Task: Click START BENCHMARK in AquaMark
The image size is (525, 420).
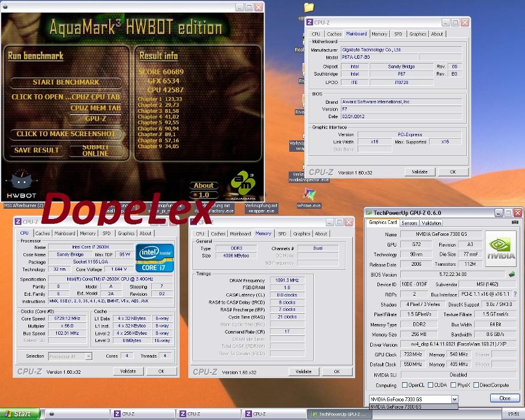Action: click(66, 82)
